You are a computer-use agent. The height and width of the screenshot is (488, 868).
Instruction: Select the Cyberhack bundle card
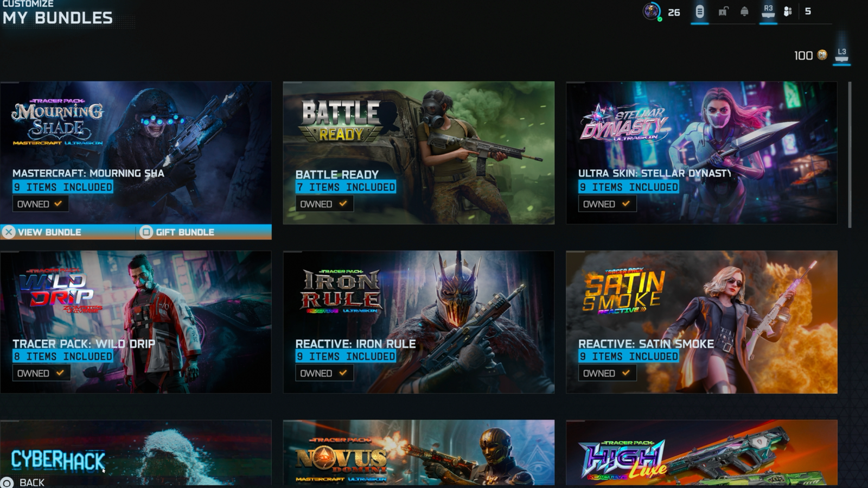(136, 453)
